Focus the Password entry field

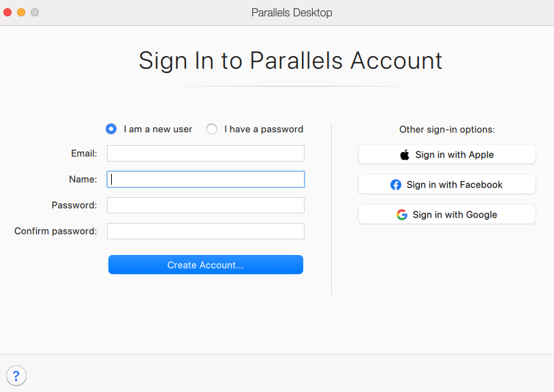(205, 205)
